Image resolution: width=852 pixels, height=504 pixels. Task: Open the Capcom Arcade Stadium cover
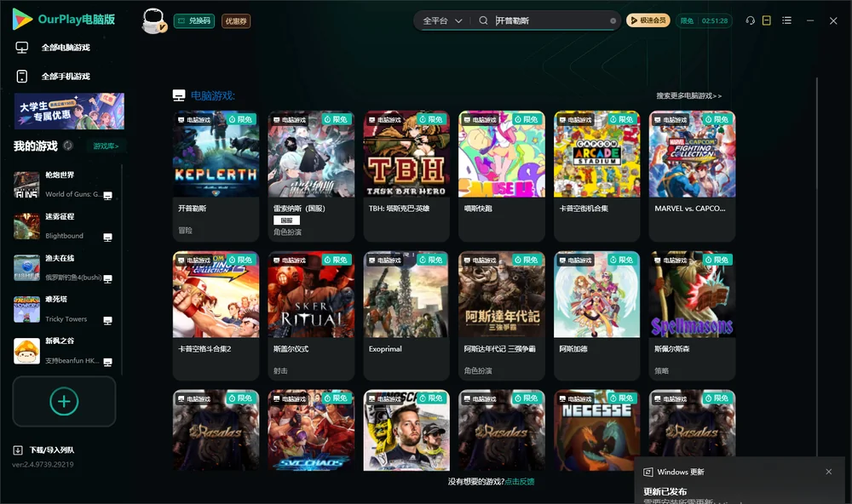(597, 154)
